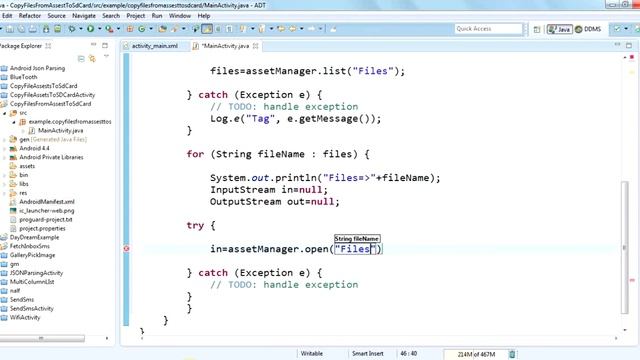The height and width of the screenshot is (360, 640).
Task: Click the Quick Access search field
Action: [x=489, y=29]
